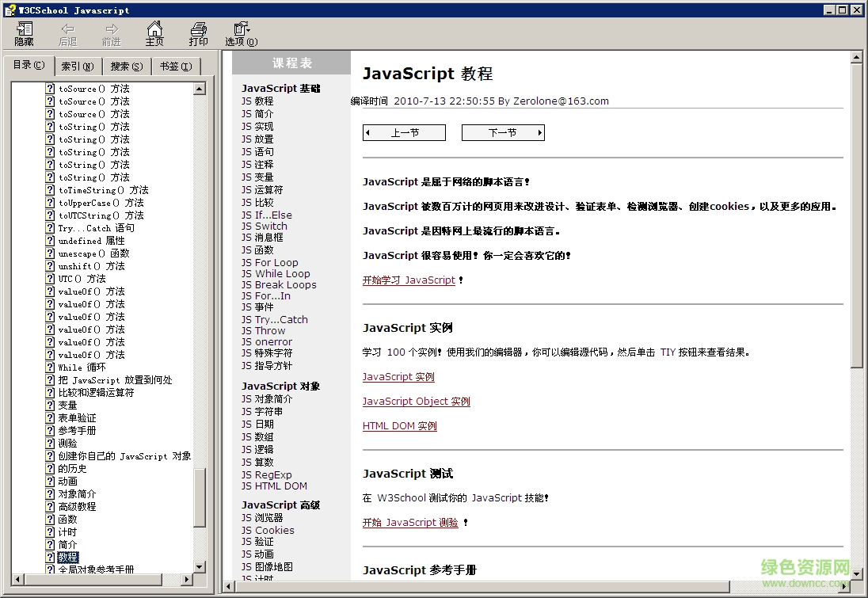Viewport: 868px width, 598px height.
Task: Click the help icon beside 'While 循环'
Action: pyautogui.click(x=50, y=368)
